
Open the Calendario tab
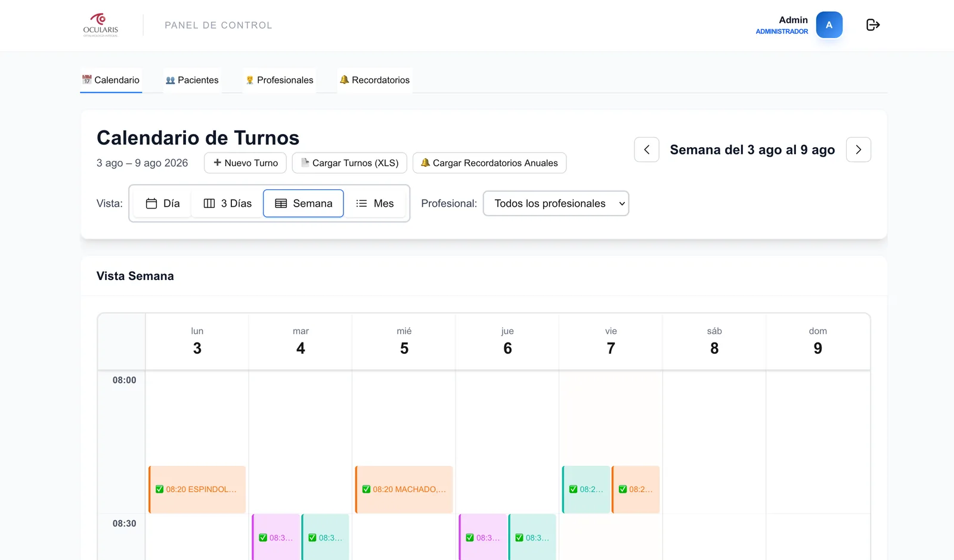pyautogui.click(x=111, y=80)
